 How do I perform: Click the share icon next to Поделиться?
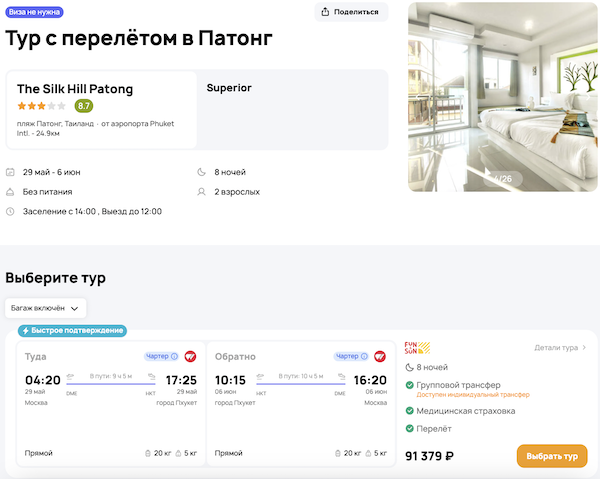tap(327, 12)
